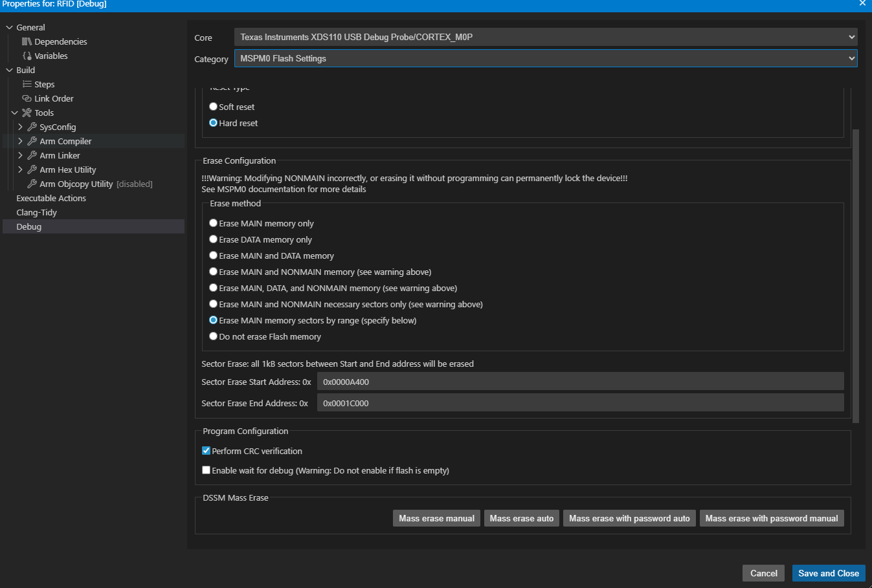Enable wait for debug checkbox
This screenshot has height=588, width=872.
point(206,470)
